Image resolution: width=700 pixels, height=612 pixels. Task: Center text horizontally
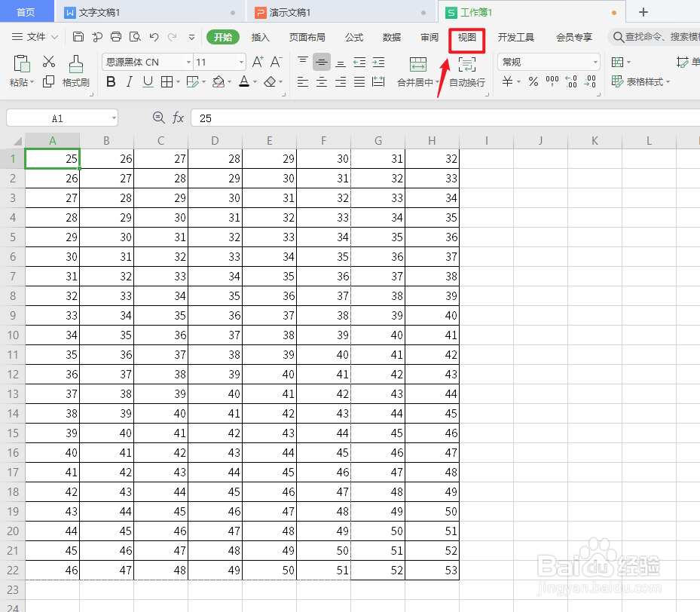(x=322, y=81)
